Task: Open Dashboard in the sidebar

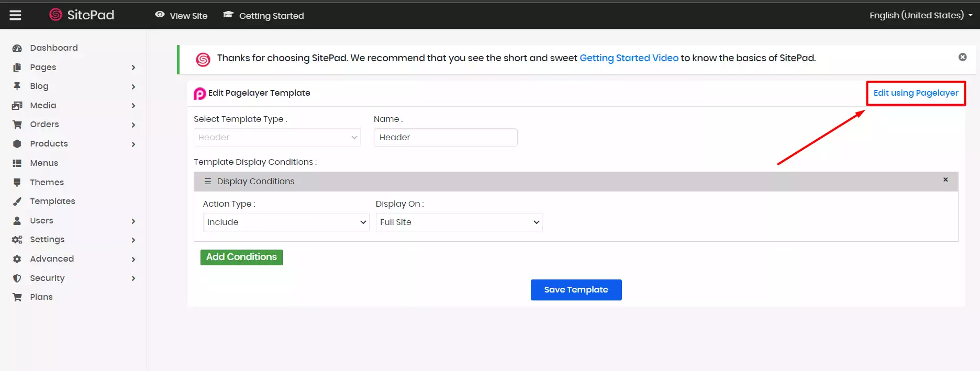Action: click(54, 48)
